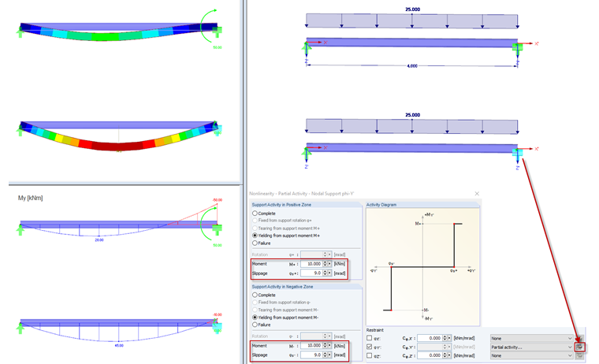
Task: Click the My [kNm] diagram label
Action: point(30,198)
